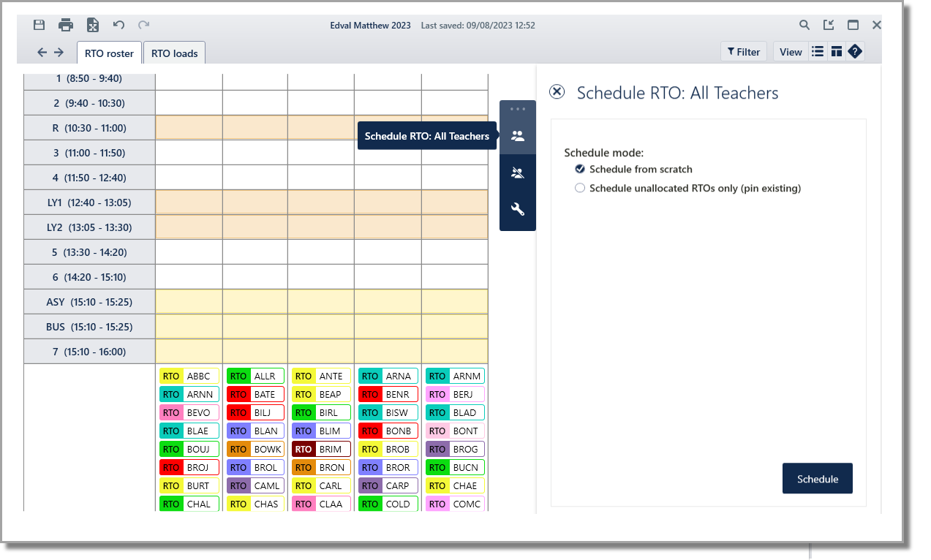Image resolution: width=931 pixels, height=560 pixels.
Task: Click the RTO BEAP tile
Action: [321, 394]
